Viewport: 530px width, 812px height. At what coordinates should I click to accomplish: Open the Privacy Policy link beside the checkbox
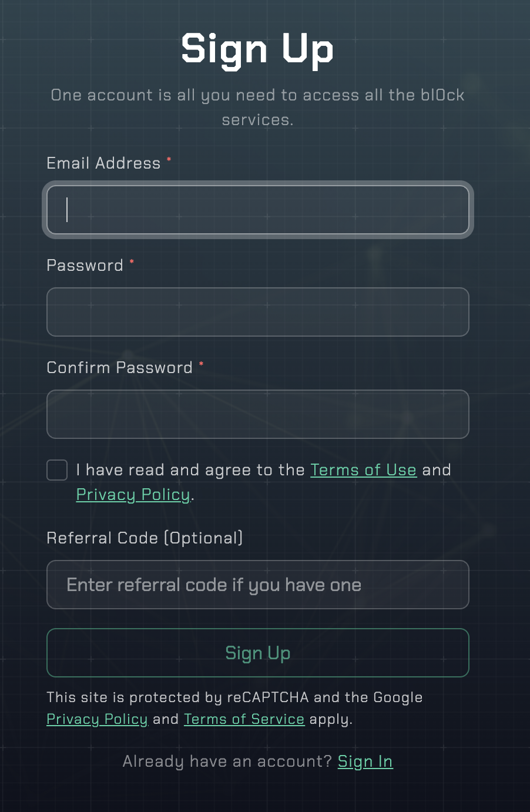[x=133, y=495]
